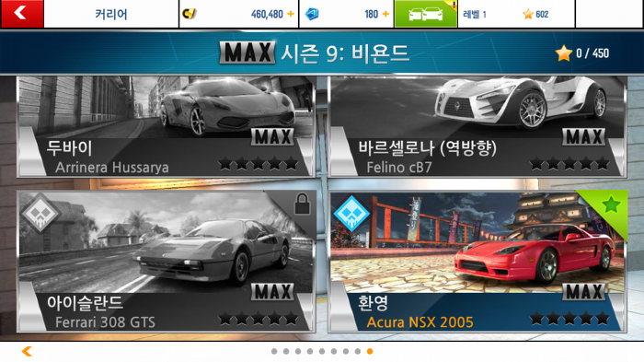Click the star rating on 두바이 card
The height and width of the screenshot is (362, 644).
click(258, 164)
